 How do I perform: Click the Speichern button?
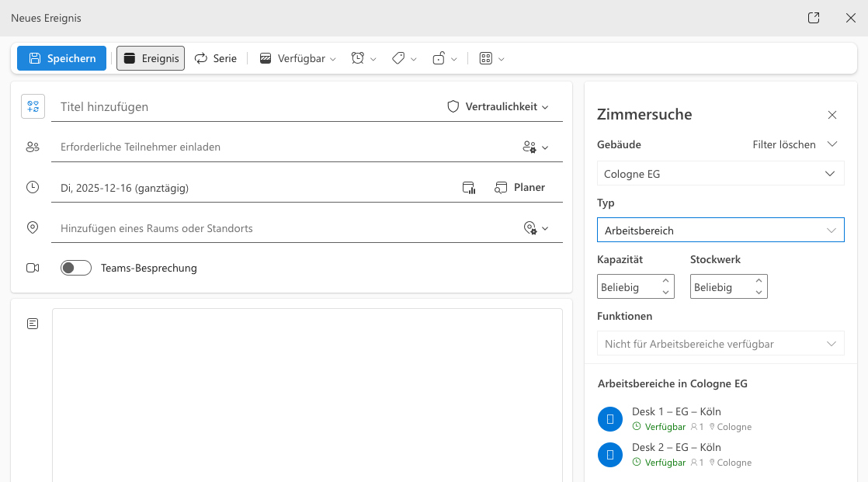click(x=61, y=58)
